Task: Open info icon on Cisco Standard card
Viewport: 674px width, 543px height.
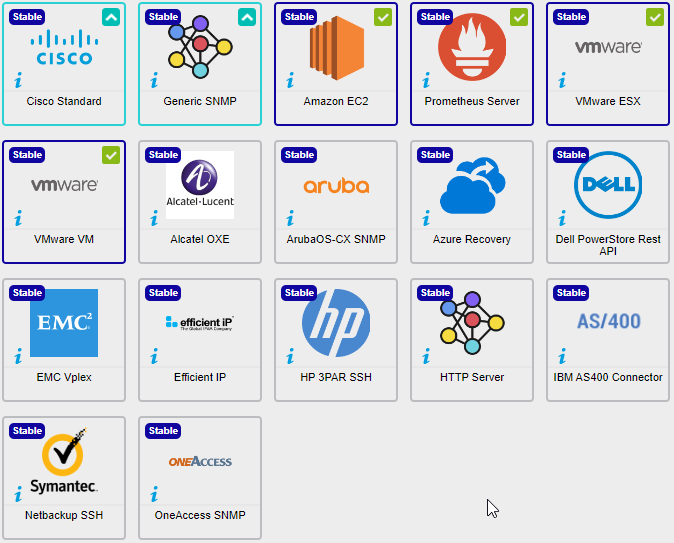Action: (18, 80)
